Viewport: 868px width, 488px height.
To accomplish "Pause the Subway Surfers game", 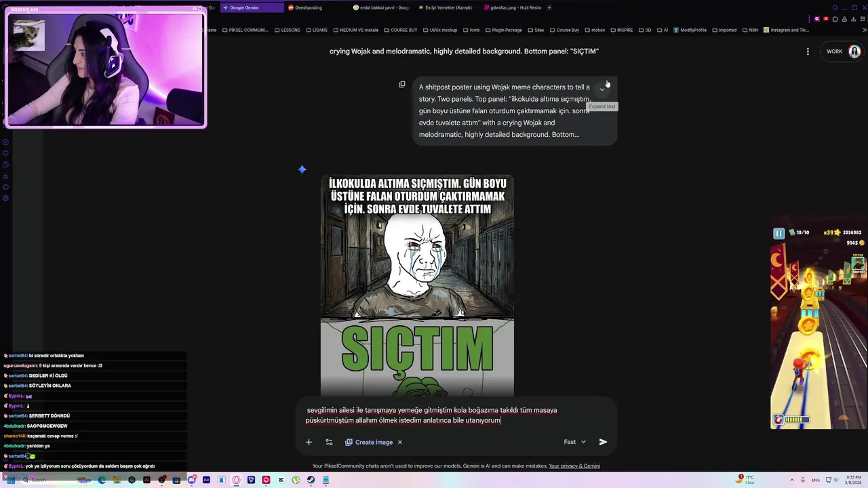I will coord(779,233).
